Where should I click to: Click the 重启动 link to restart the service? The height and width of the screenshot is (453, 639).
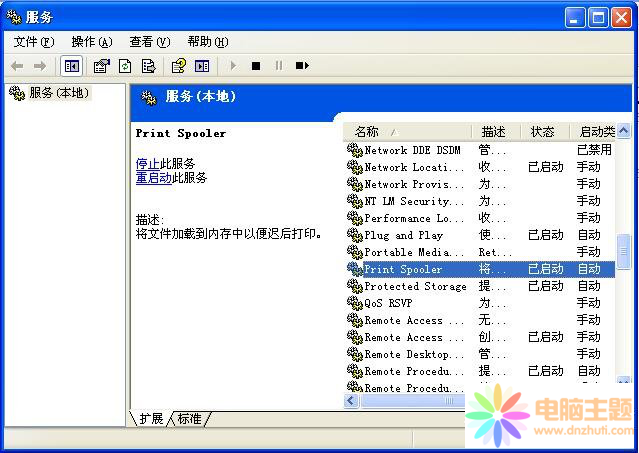153,177
